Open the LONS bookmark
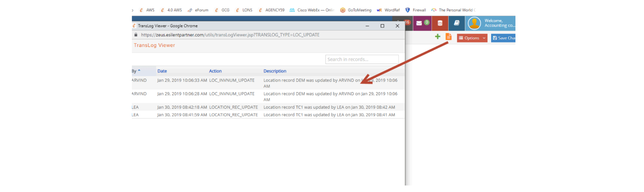 coord(244,10)
